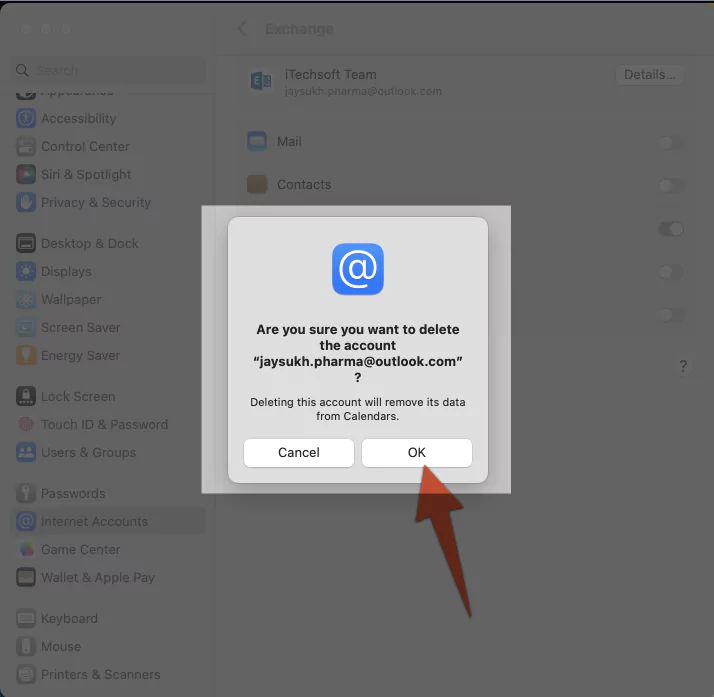This screenshot has width=714, height=697.
Task: Click the Desktop & Dock sidebar icon
Action: pos(26,244)
